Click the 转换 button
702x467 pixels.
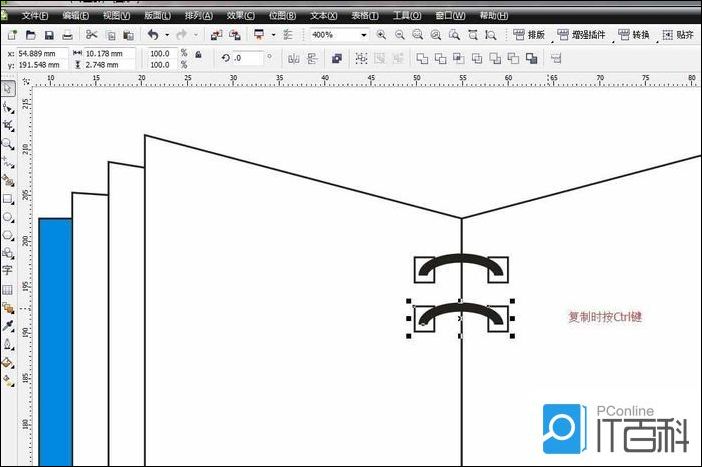click(x=633, y=35)
